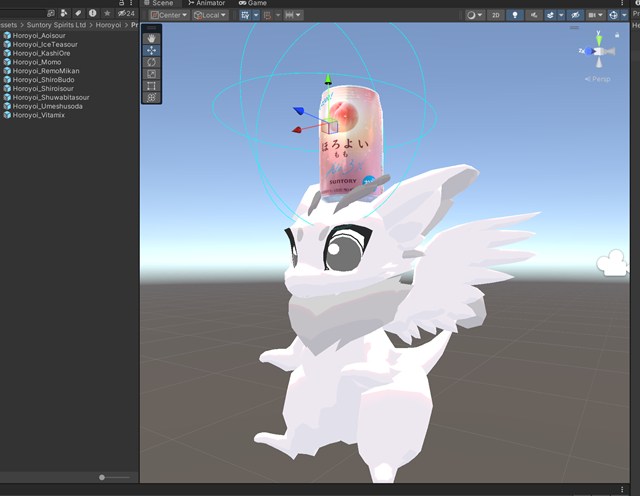Click the search by label tag icon
The image size is (640, 496).
78,13
